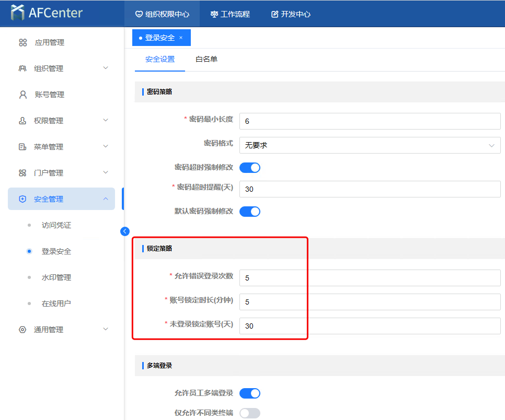Go to 访问凭证 submenu item
This screenshot has width=505, height=420.
tap(56, 225)
